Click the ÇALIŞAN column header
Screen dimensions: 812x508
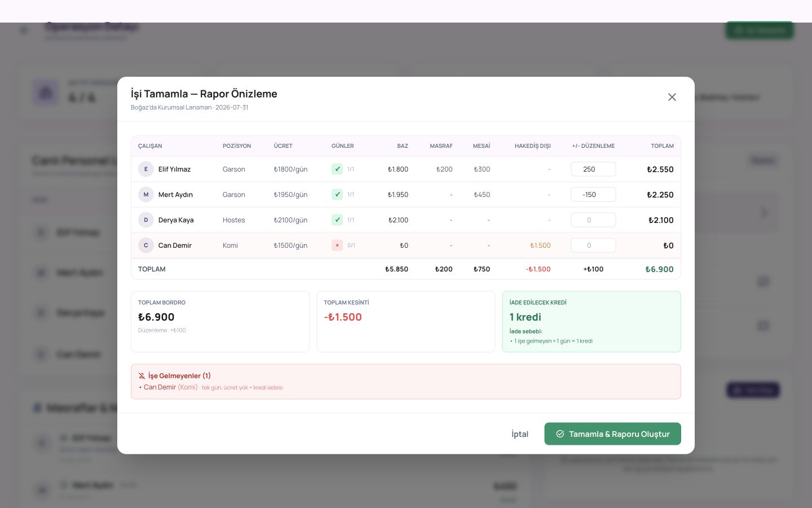click(150, 146)
